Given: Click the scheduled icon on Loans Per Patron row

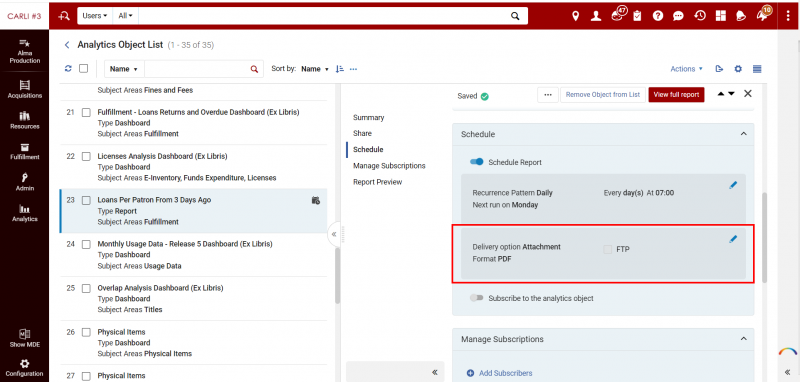Looking at the screenshot, I should tap(315, 200).
